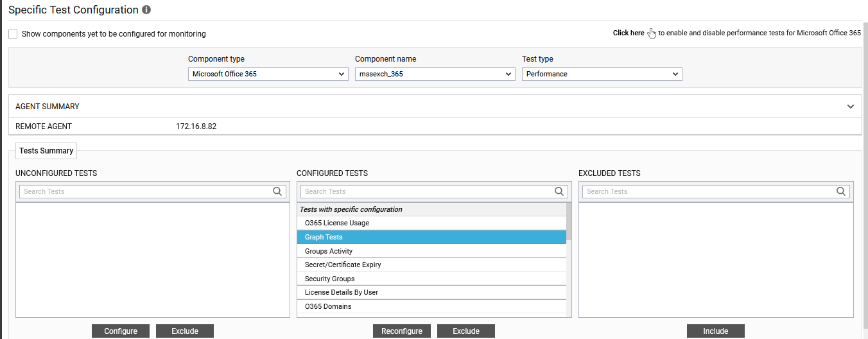Open the Component name dropdown
Viewport: 868px width, 339px height.
tap(435, 74)
